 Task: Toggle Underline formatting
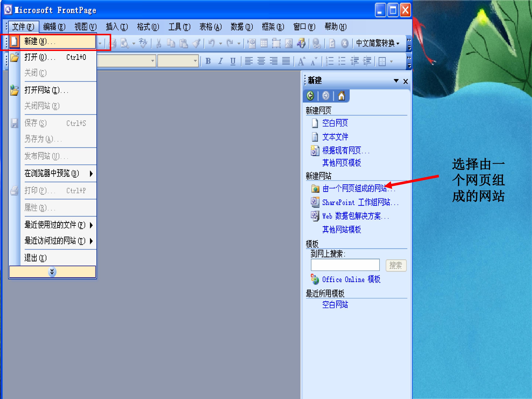coord(233,61)
